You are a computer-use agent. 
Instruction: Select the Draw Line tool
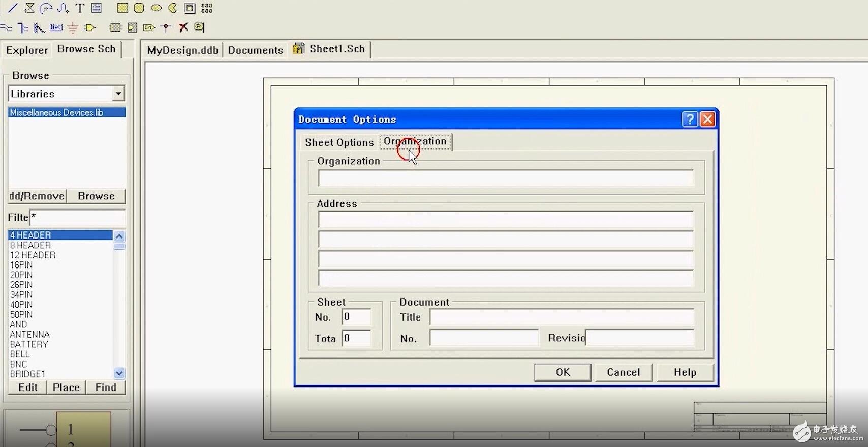point(13,8)
